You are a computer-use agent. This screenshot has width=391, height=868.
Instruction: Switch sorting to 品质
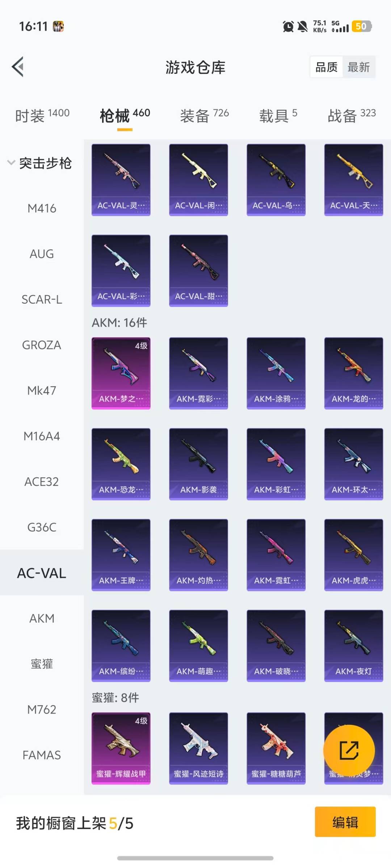(x=327, y=67)
